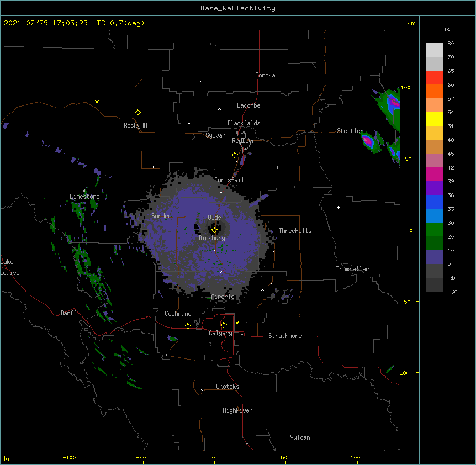Click the HighRiver town label
The height and width of the screenshot is (465, 476).
tap(237, 410)
